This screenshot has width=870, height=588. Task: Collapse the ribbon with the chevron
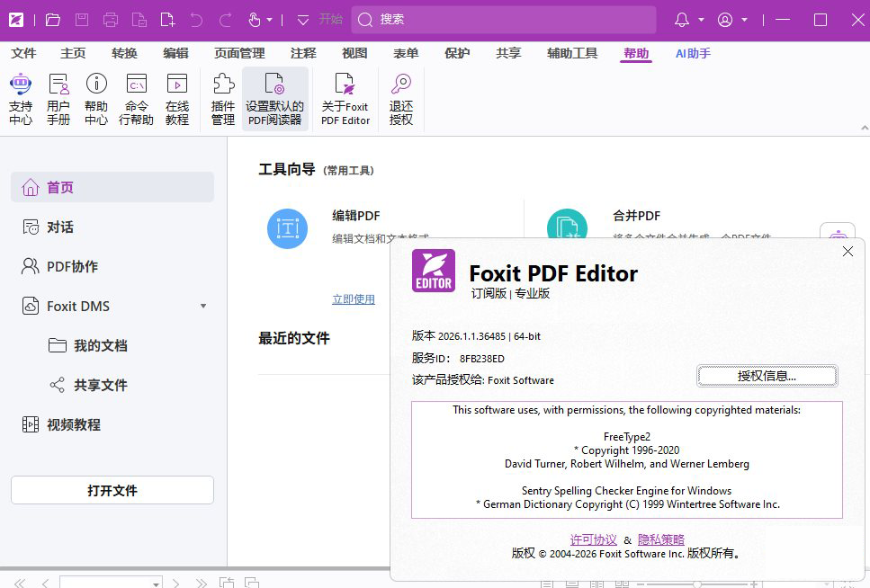[865, 129]
